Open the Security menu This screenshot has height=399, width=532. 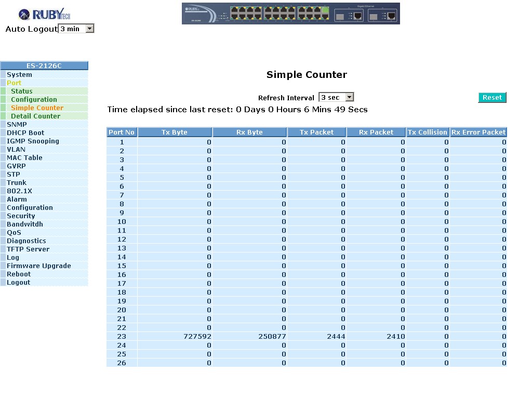pyautogui.click(x=21, y=216)
